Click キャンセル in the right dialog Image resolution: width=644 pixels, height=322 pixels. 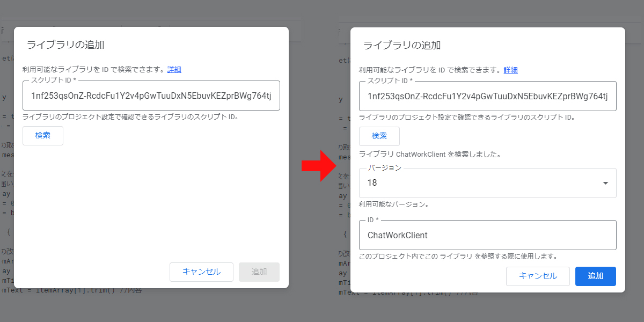tap(538, 276)
